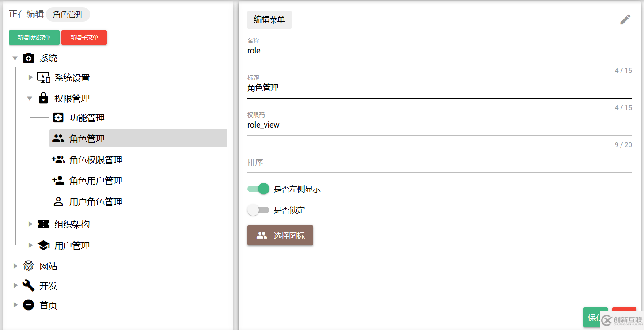The height and width of the screenshot is (330, 644).
Task: Click the 角色管理 chip next to 正在编辑
Action: (x=68, y=14)
